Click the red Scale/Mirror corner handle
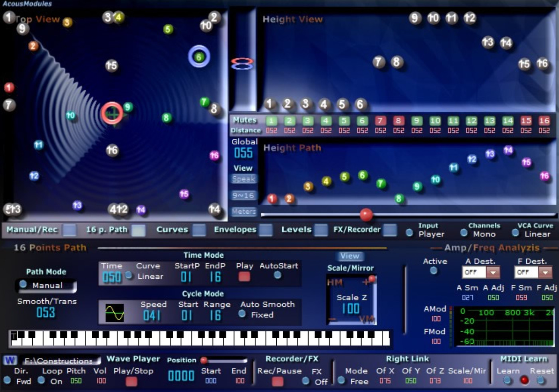 pyautogui.click(x=372, y=279)
